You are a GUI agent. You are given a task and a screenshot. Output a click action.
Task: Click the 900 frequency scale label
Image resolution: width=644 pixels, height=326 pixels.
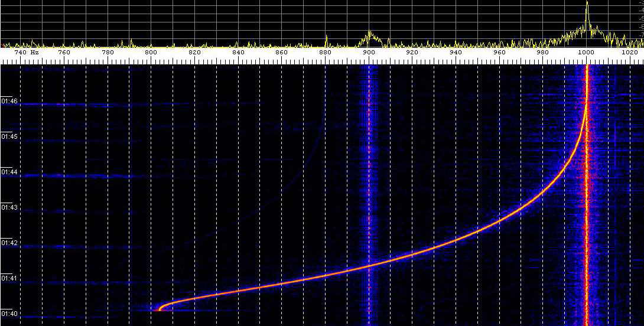369,53
